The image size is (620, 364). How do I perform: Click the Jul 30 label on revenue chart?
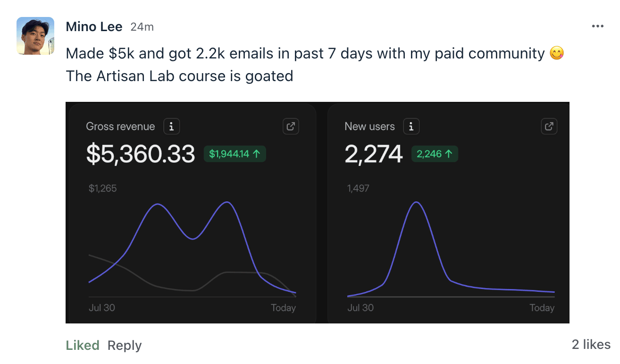coord(102,308)
